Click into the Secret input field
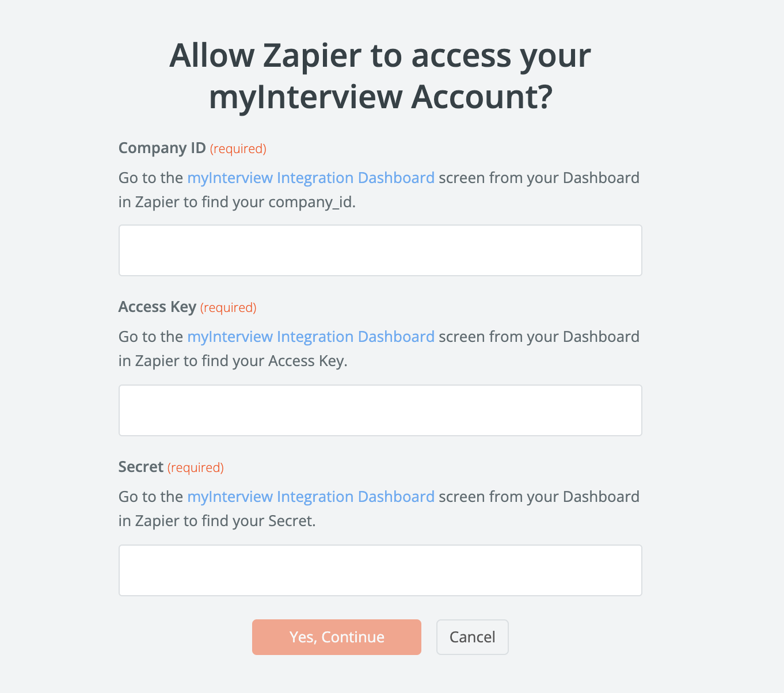Image resolution: width=784 pixels, height=693 pixels. (x=380, y=570)
